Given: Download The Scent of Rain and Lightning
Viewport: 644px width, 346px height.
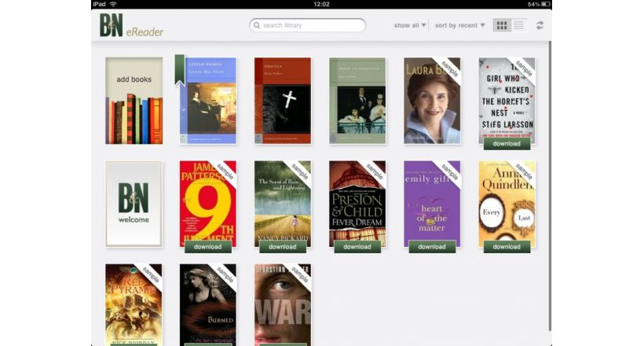Looking at the screenshot, I should (283, 247).
